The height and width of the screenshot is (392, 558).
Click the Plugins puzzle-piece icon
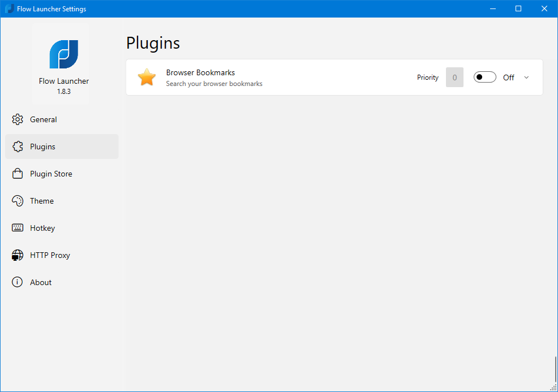coord(18,147)
